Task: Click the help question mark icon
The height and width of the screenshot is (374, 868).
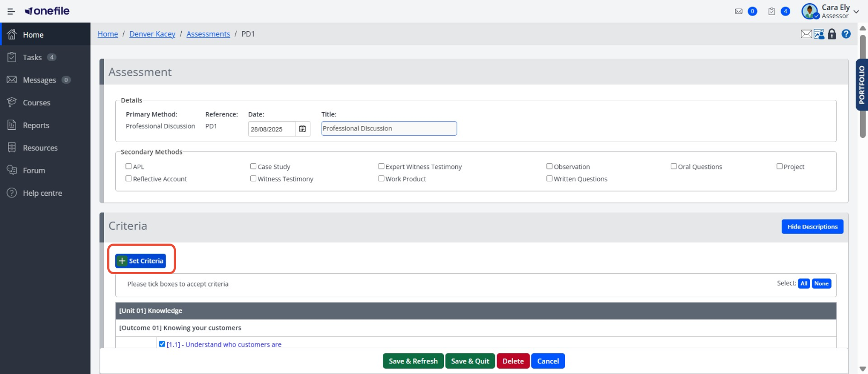Action: pyautogui.click(x=846, y=34)
